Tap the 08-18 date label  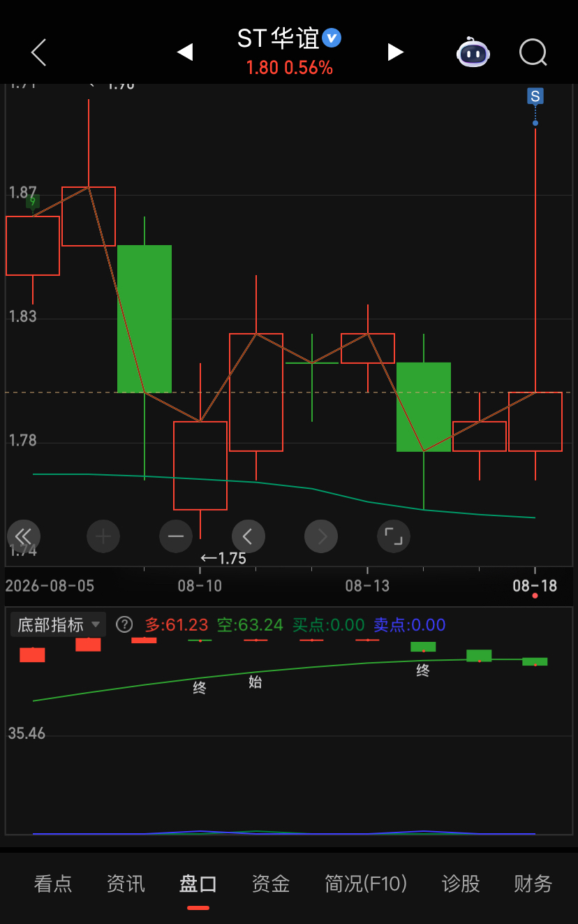(535, 585)
